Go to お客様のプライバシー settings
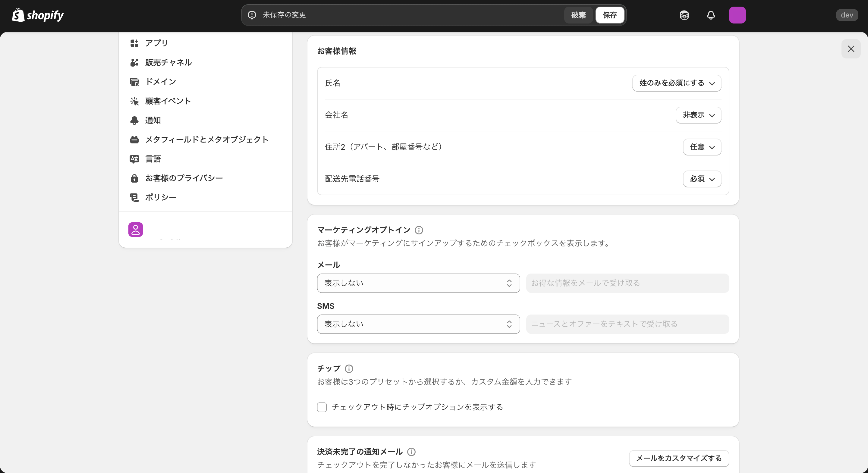This screenshot has width=868, height=473. point(184,178)
